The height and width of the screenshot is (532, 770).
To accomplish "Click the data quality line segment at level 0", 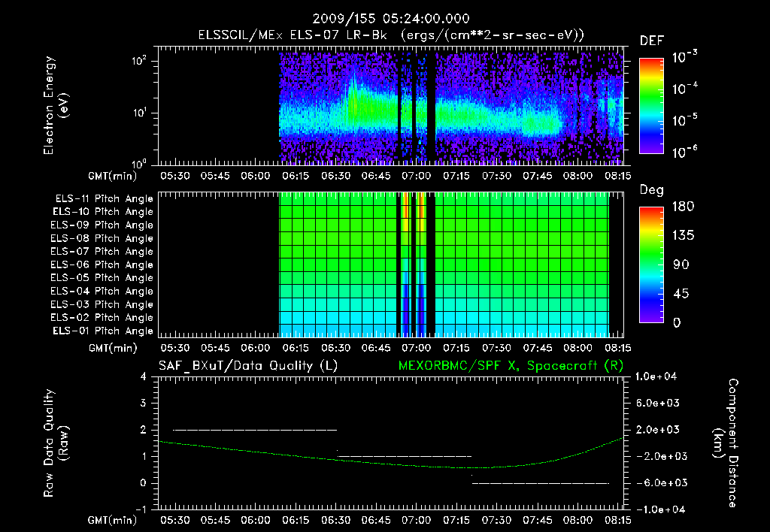I will click(541, 483).
